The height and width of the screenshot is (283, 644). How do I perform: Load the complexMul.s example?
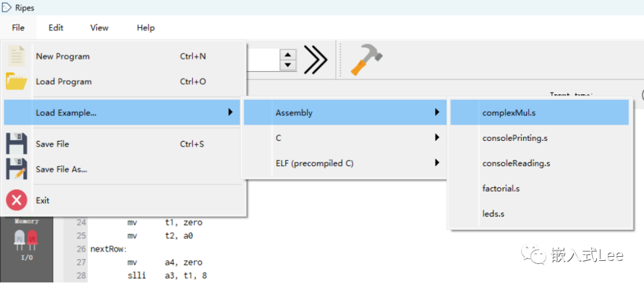[509, 112]
